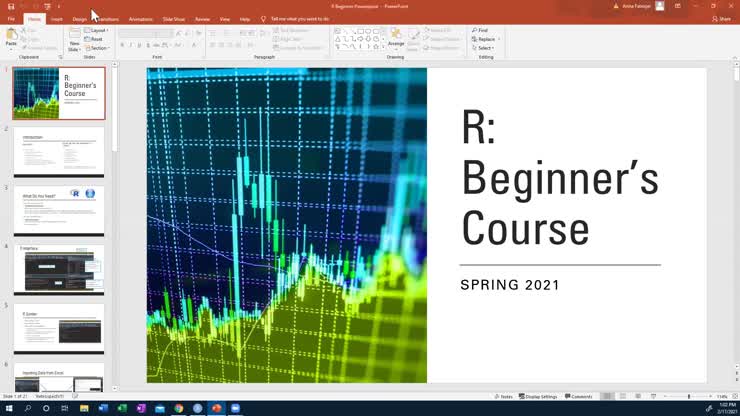This screenshot has width=740, height=416.
Task: Expand the shapes gallery More arrow
Action: 383,48
